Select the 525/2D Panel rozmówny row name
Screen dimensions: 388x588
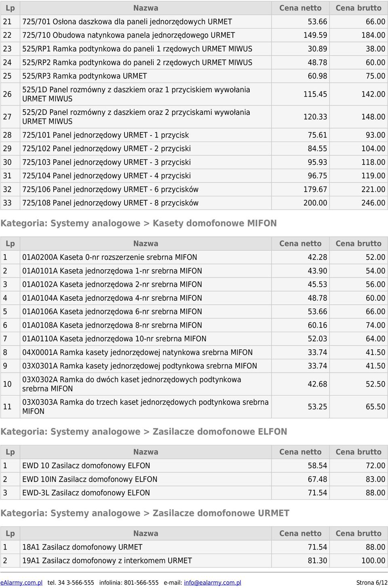[136, 116]
